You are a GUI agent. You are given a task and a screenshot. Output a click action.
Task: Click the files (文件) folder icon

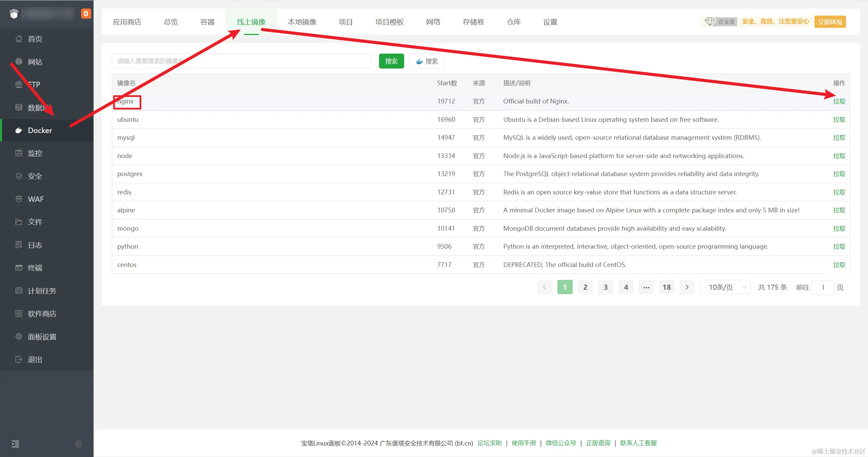(19, 222)
